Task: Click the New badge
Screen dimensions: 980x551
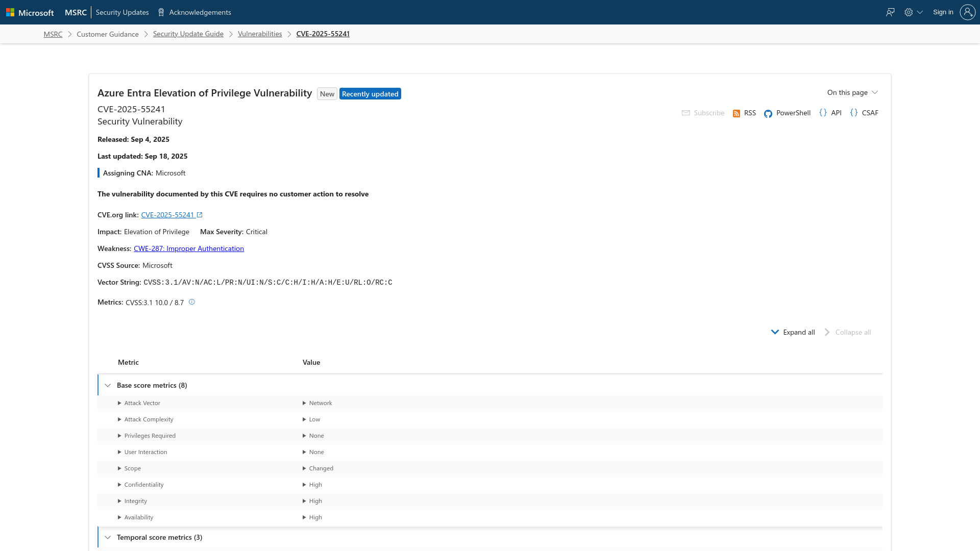Action: 327,94
